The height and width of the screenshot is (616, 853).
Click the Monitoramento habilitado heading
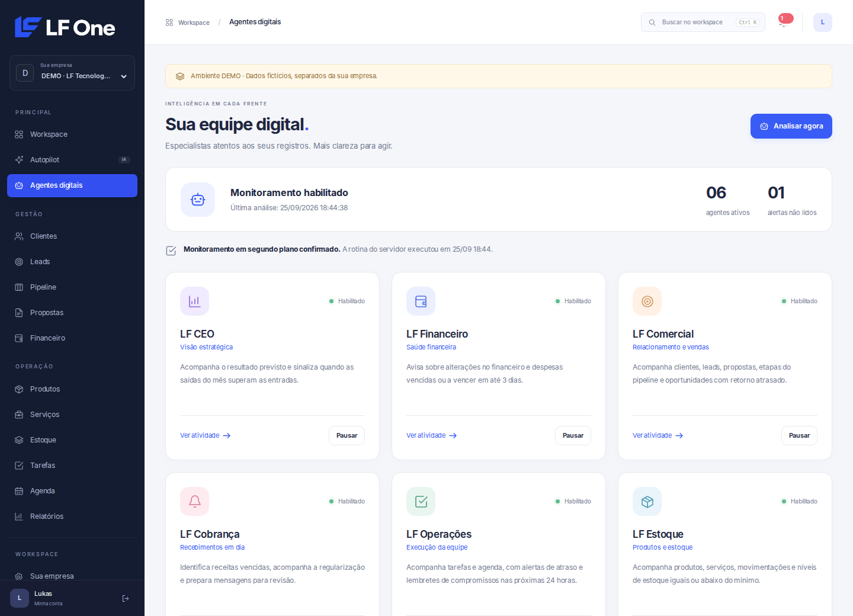click(x=289, y=192)
